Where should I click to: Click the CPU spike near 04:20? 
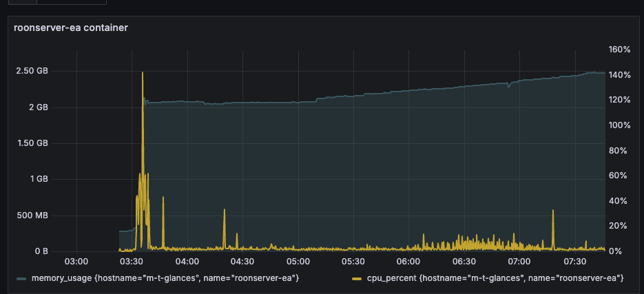pos(225,228)
